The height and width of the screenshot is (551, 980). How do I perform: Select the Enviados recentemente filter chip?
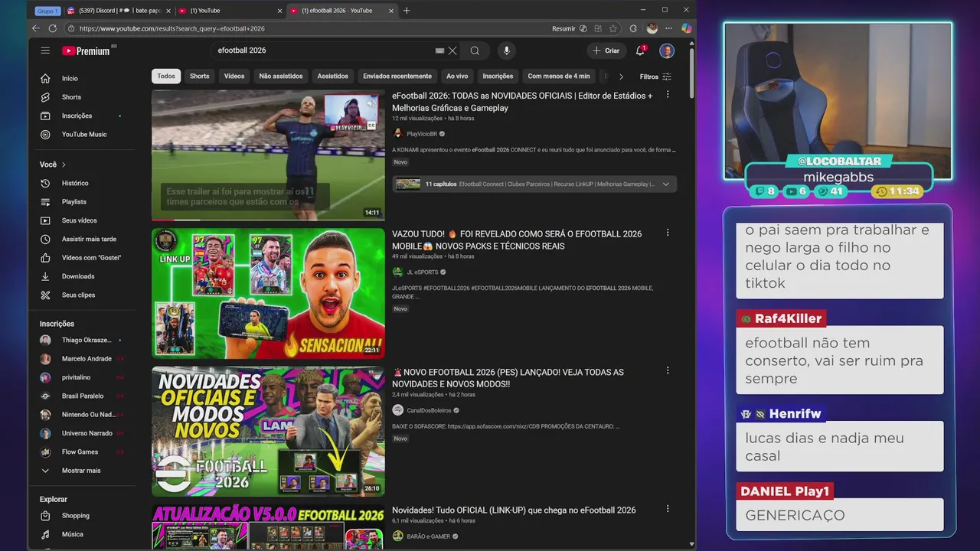[397, 77]
